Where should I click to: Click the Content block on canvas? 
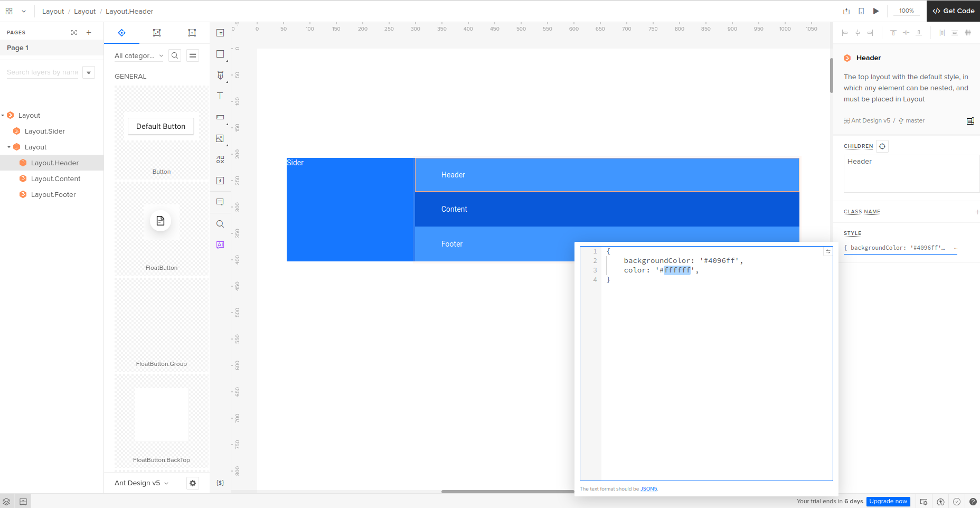click(607, 209)
